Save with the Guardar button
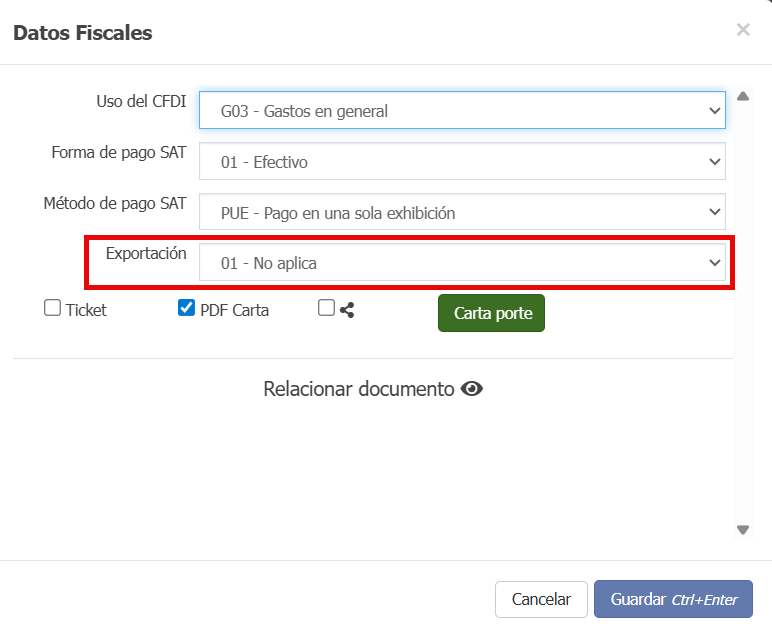Screen dimensions: 772x638 pos(673,599)
